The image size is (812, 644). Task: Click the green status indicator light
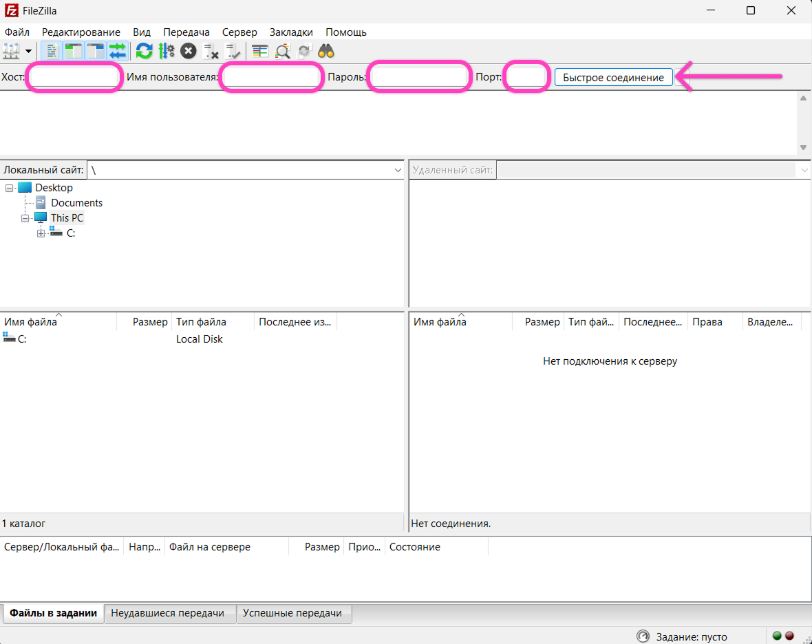777,636
